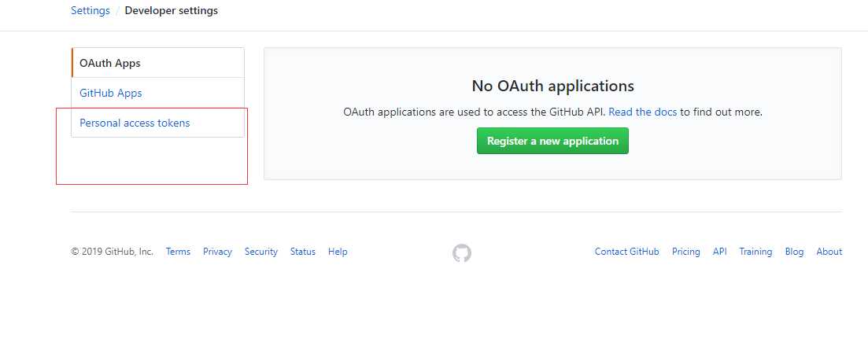
Task: Open the API footer link
Action: tap(719, 252)
